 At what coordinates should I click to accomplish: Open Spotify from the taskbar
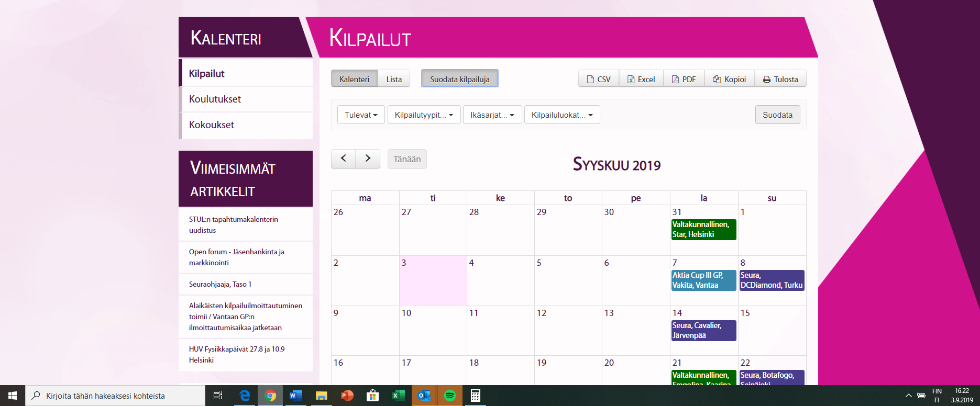449,396
